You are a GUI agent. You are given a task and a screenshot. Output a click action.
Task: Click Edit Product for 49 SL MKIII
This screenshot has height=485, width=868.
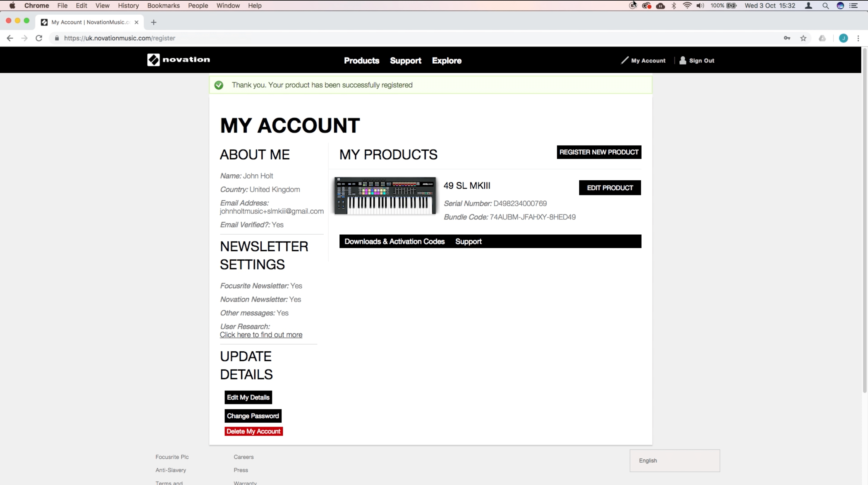pyautogui.click(x=610, y=188)
